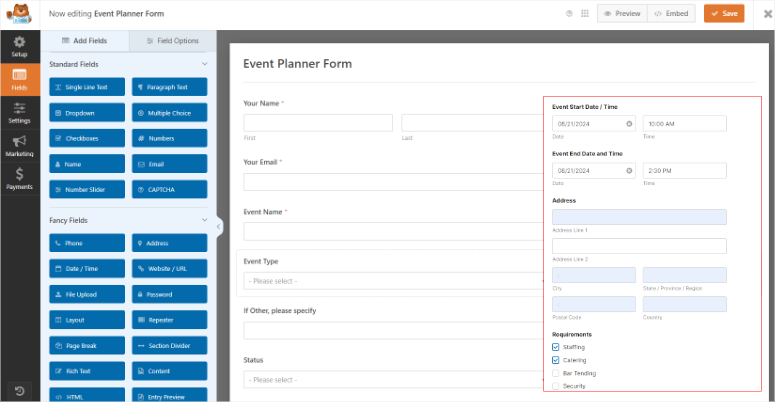Open the Settings sliders panel

click(20, 113)
